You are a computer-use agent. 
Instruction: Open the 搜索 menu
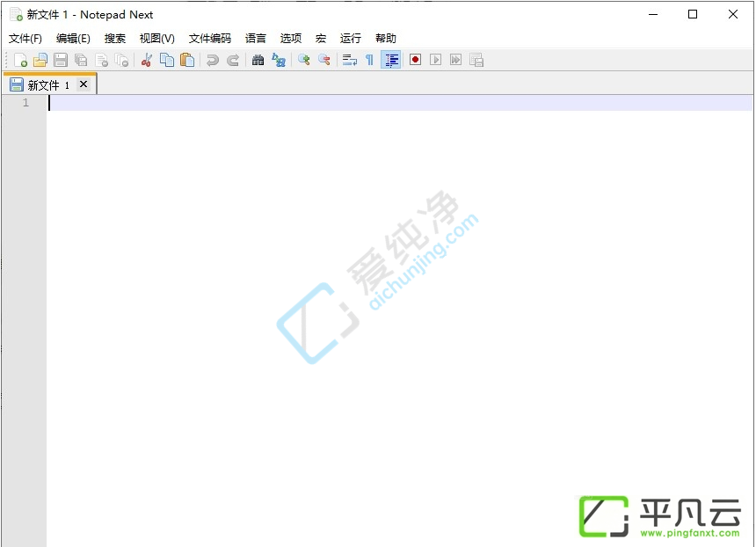(x=115, y=38)
